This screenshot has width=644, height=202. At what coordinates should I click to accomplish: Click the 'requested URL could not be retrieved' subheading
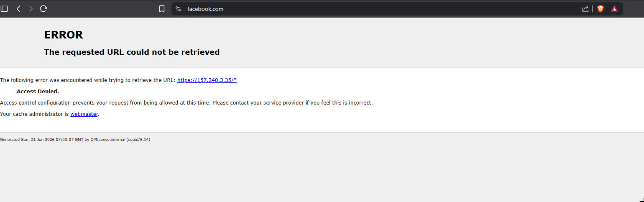pos(132,52)
